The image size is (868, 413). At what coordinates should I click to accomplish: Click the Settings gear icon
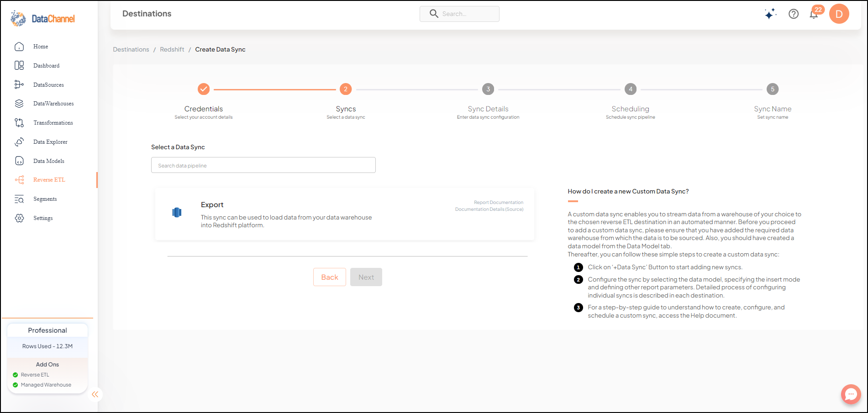19,218
